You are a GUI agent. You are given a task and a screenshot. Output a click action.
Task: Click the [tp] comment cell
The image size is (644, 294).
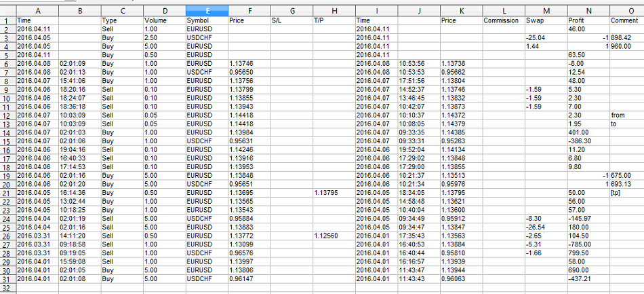[626, 192]
